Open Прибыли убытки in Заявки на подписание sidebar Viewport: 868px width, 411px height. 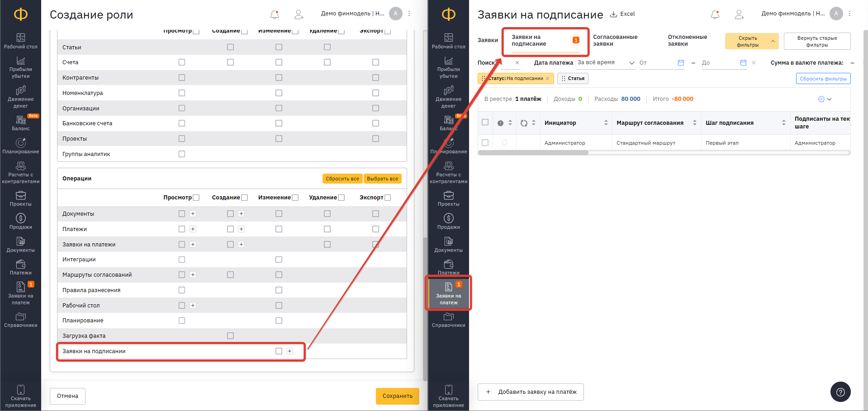(x=449, y=67)
